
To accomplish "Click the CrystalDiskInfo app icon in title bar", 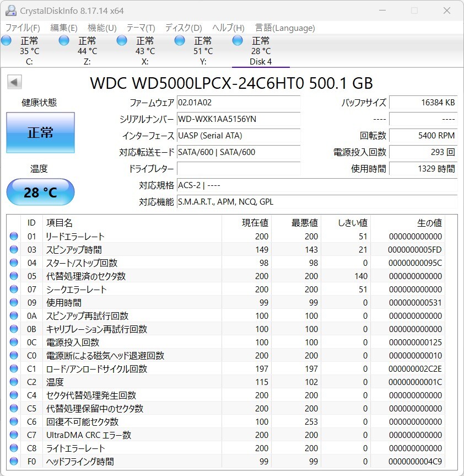I will [x=11, y=10].
